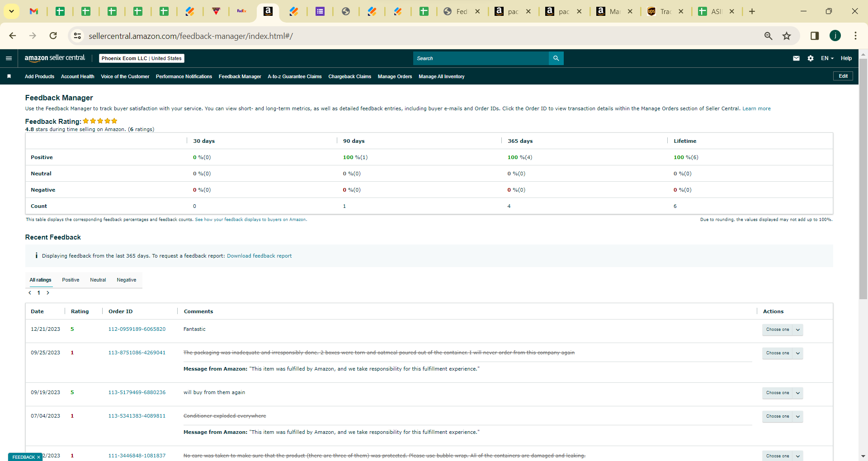Image resolution: width=868 pixels, height=461 pixels.
Task: Close the ASI browser tab
Action: 732,11
